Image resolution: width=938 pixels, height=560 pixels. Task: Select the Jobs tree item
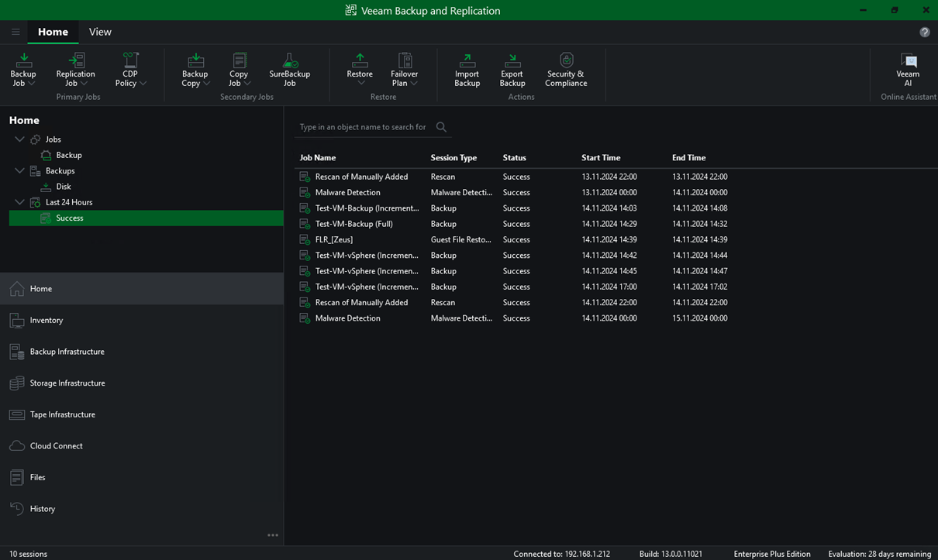point(53,139)
